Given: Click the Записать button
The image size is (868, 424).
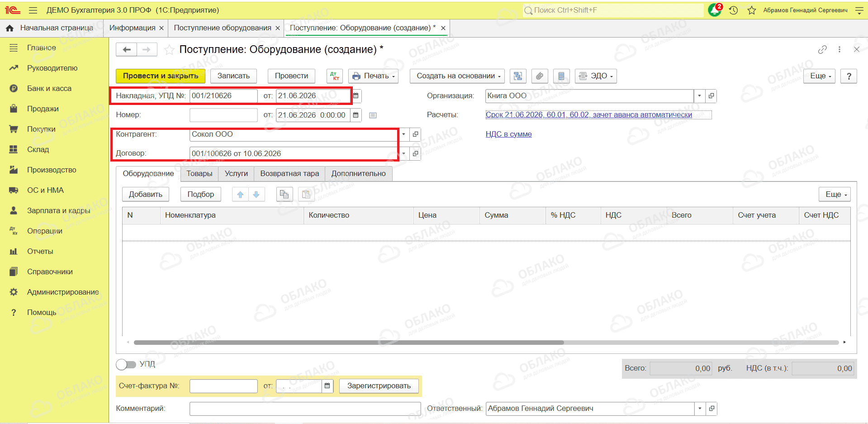Looking at the screenshot, I should pyautogui.click(x=233, y=76).
